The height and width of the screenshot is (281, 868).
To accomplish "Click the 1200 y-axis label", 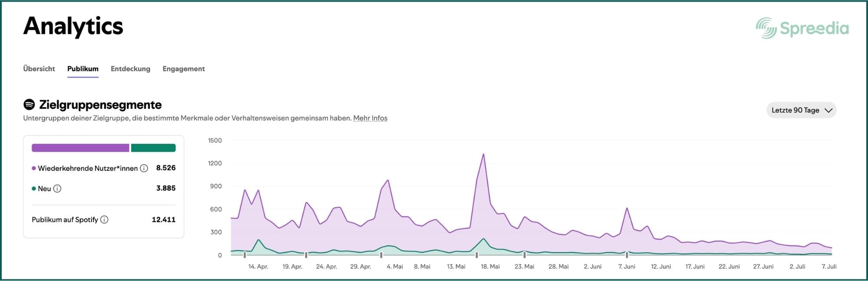I will 215,163.
